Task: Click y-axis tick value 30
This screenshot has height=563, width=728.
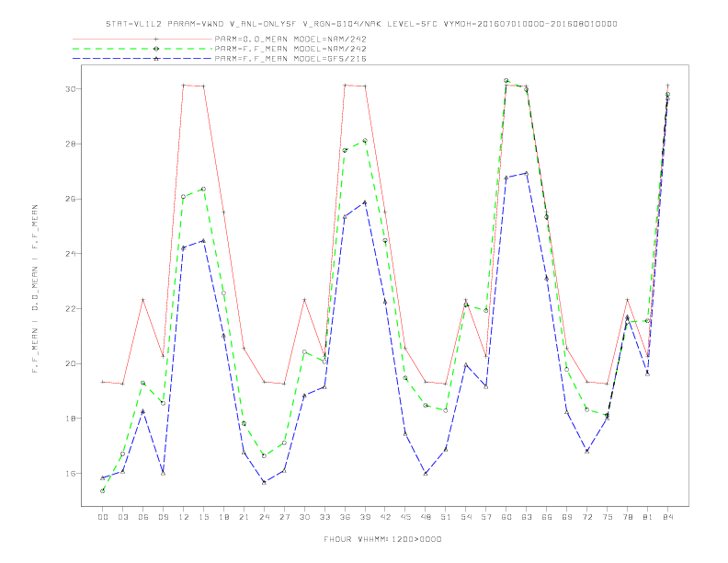Action: [71, 88]
